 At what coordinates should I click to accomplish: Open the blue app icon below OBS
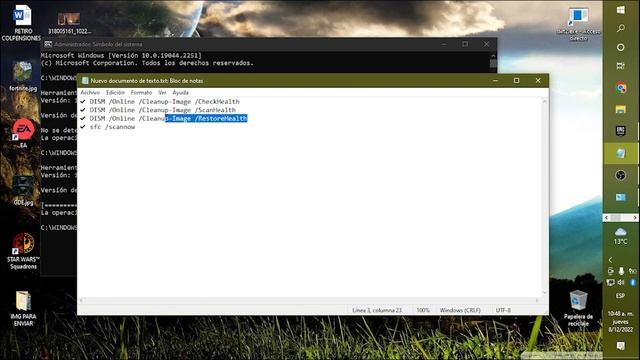click(621, 197)
